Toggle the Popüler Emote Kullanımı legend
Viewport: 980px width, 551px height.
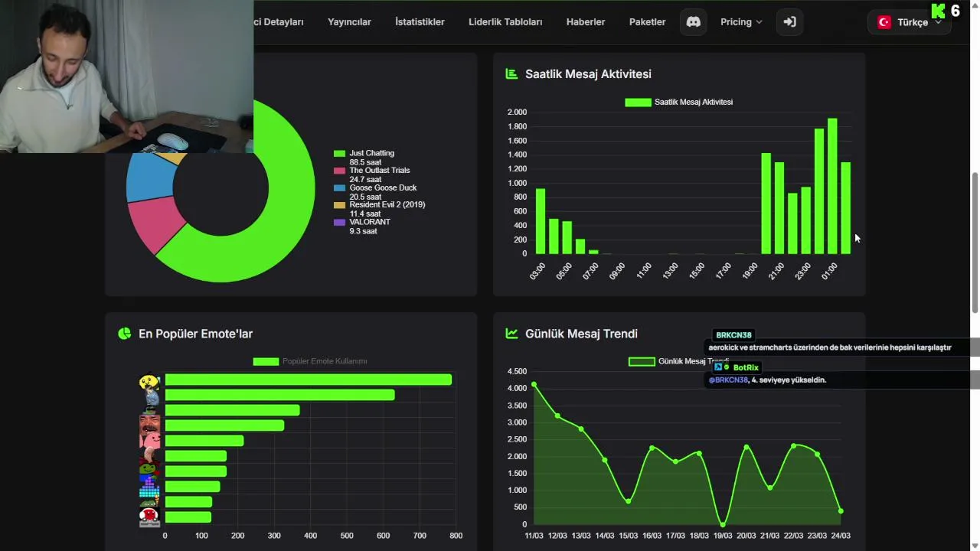tap(310, 361)
